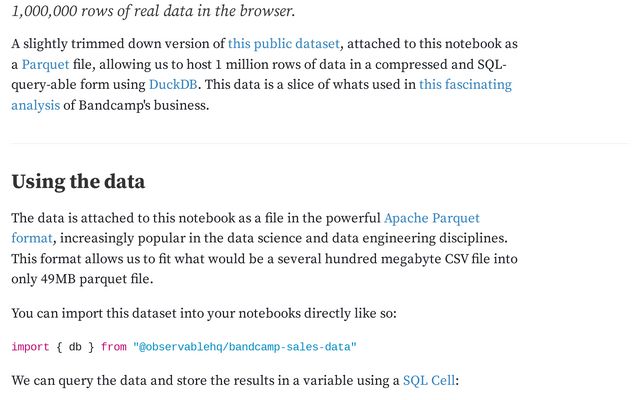Click the "db" identifier in the code

coord(75,347)
